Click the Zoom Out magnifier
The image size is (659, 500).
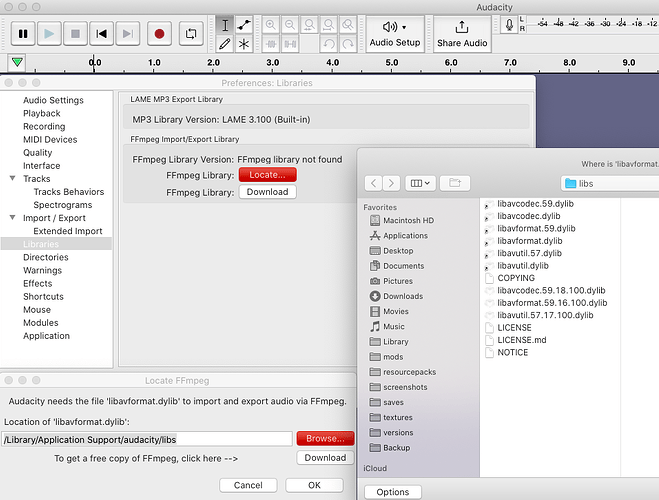[290, 25]
